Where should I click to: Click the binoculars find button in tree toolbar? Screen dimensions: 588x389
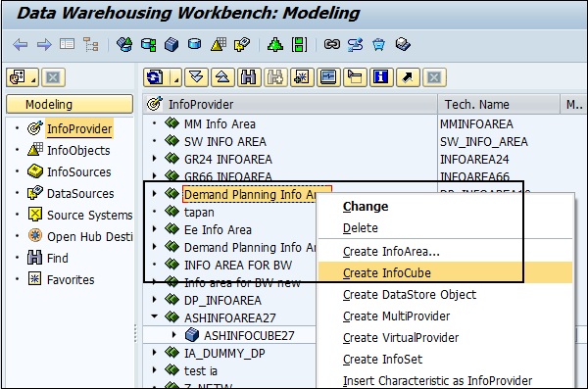click(249, 77)
